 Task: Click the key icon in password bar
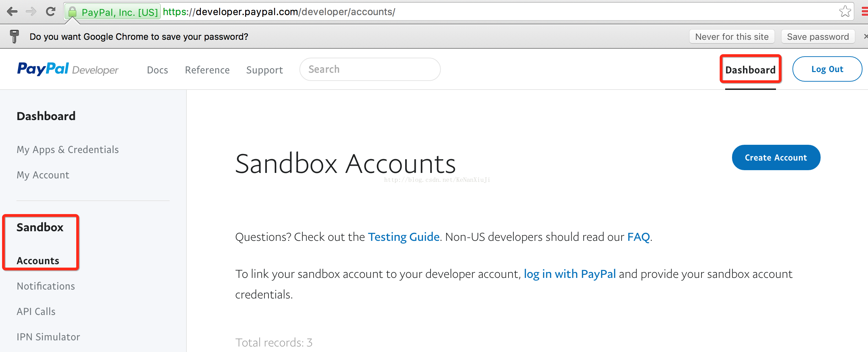tap(14, 36)
